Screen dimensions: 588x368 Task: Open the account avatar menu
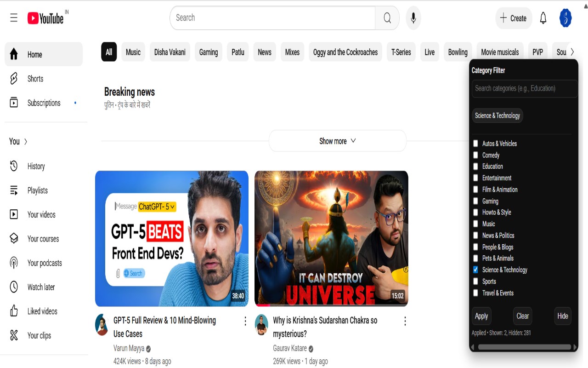coord(565,18)
